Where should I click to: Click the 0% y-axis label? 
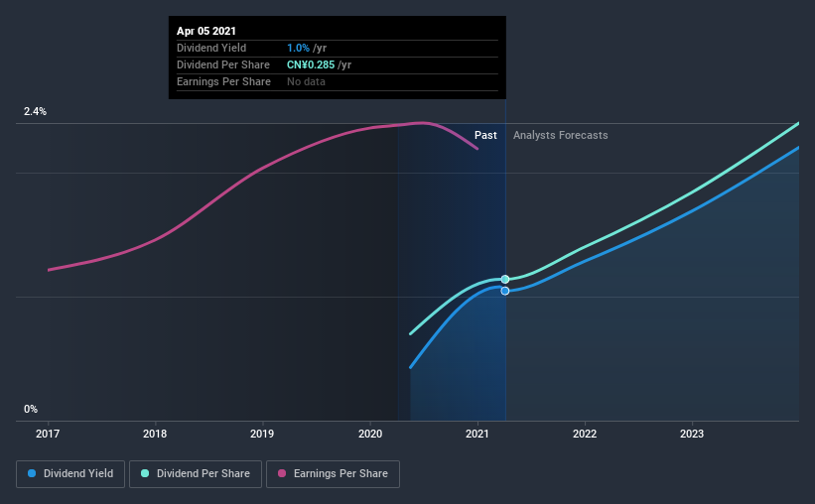coord(31,410)
